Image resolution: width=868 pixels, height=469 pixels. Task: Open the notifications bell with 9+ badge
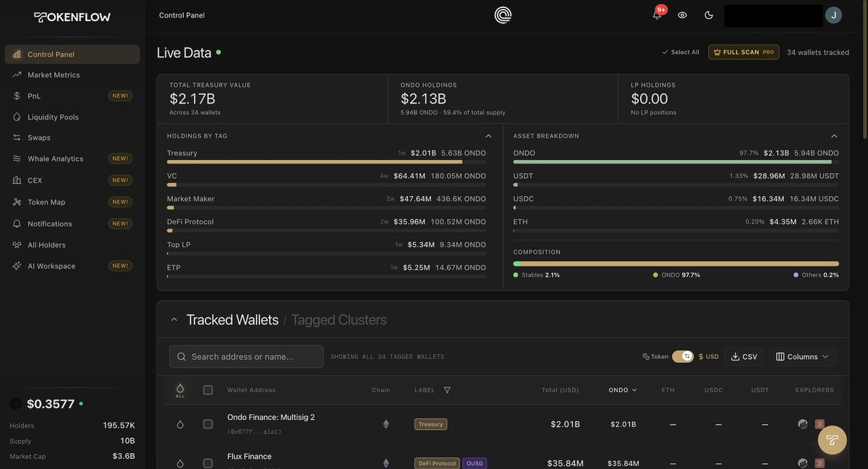[657, 14]
